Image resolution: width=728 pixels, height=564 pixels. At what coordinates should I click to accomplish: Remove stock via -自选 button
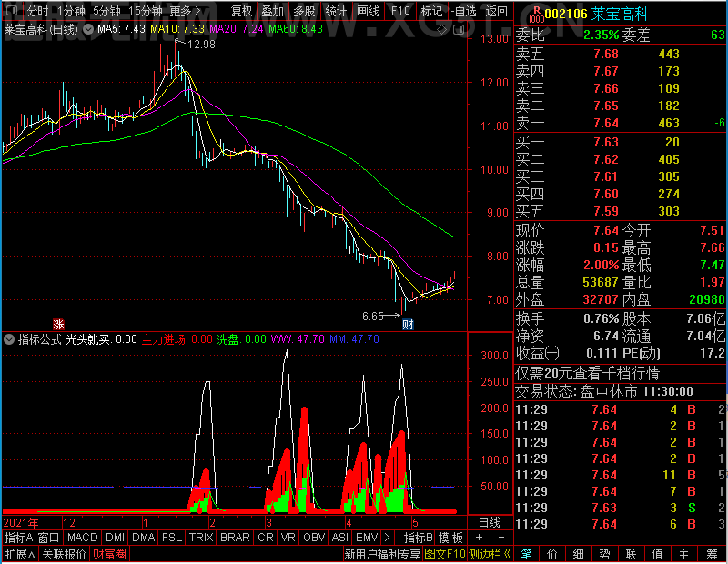coord(464,11)
